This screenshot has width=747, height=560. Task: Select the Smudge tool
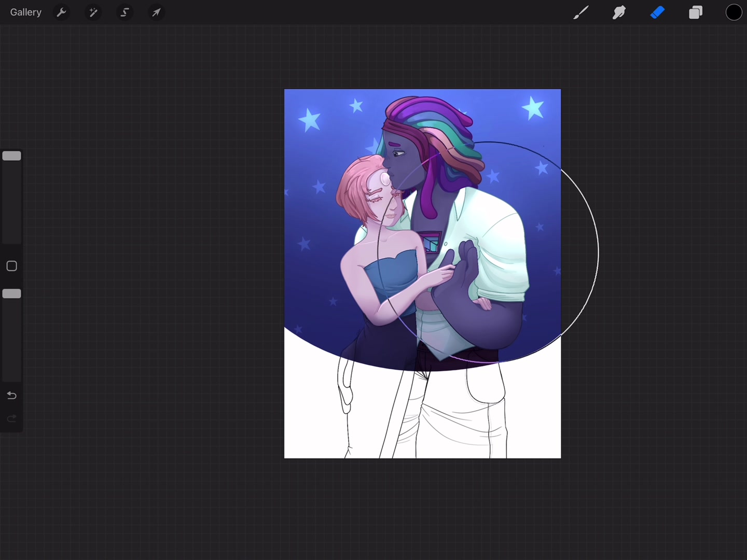(619, 12)
